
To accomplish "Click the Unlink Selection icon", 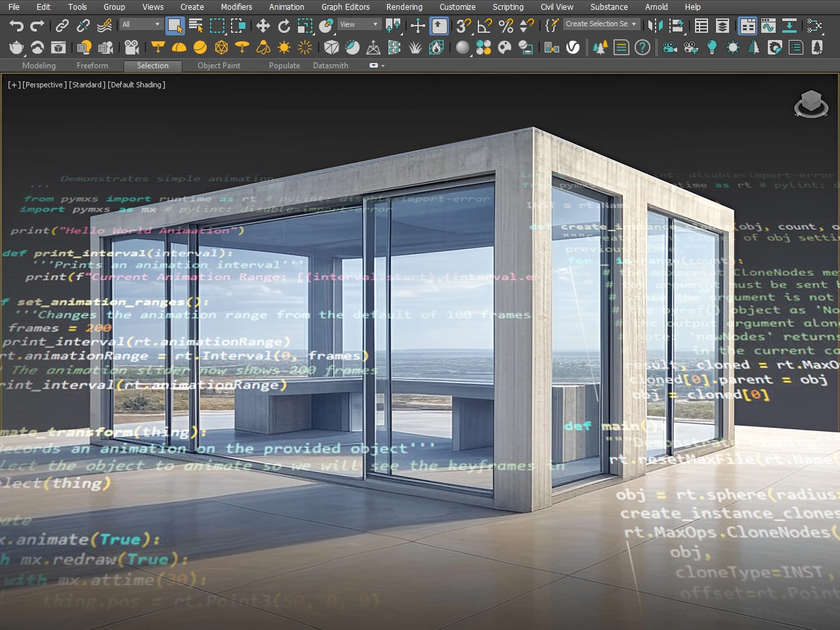I will (x=83, y=26).
